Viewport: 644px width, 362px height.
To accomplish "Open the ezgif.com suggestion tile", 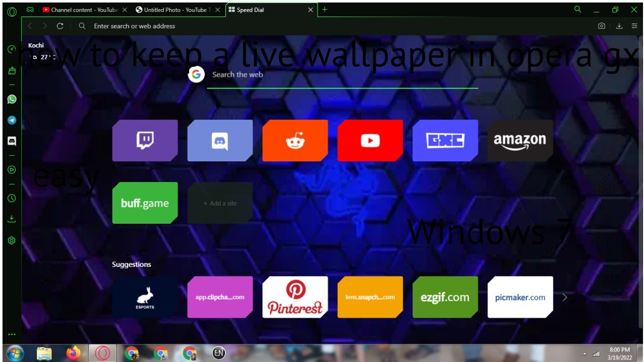I will (x=445, y=297).
